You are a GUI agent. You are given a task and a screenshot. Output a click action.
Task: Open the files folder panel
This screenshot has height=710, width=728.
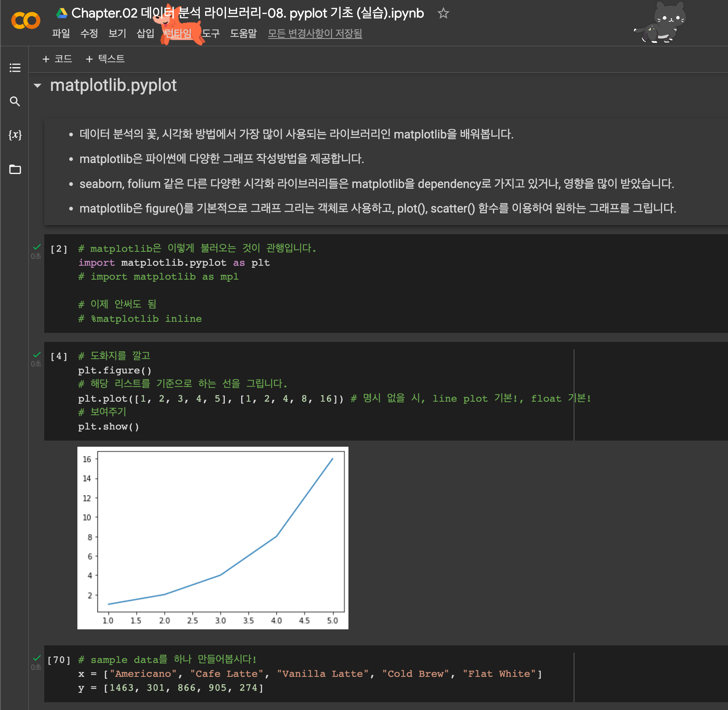[x=15, y=169]
